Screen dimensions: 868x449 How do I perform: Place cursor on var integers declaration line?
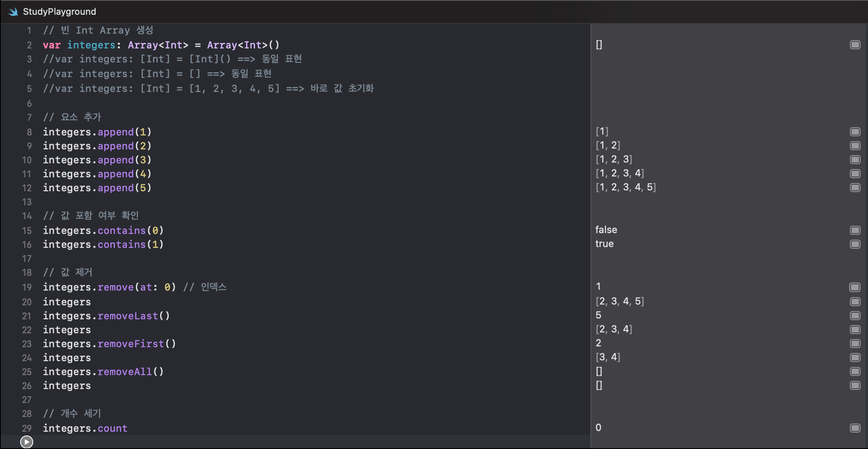161,45
